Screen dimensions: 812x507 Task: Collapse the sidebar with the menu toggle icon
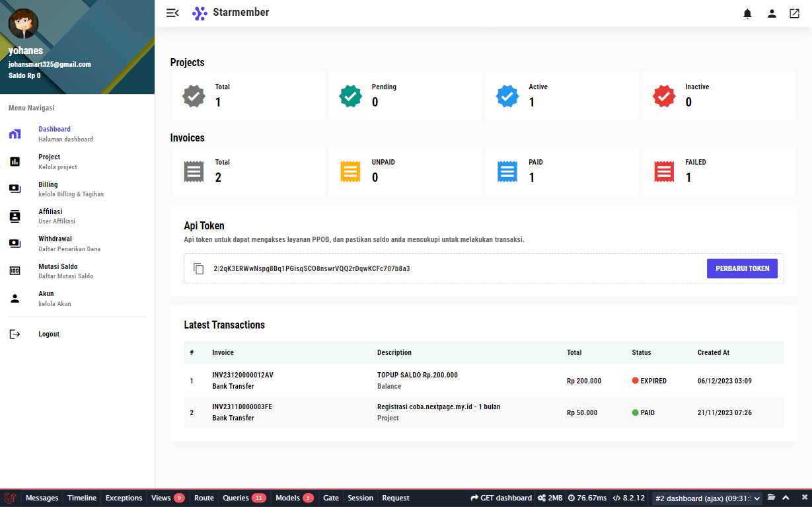click(x=172, y=13)
